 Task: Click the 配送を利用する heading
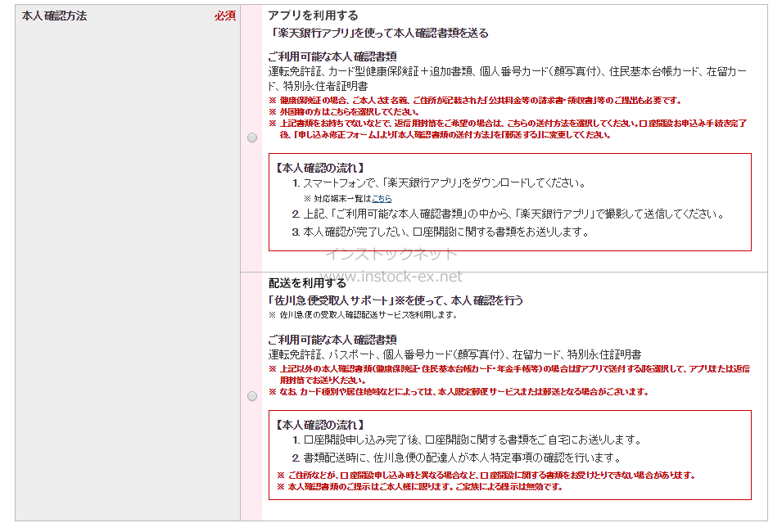pyautogui.click(x=307, y=283)
